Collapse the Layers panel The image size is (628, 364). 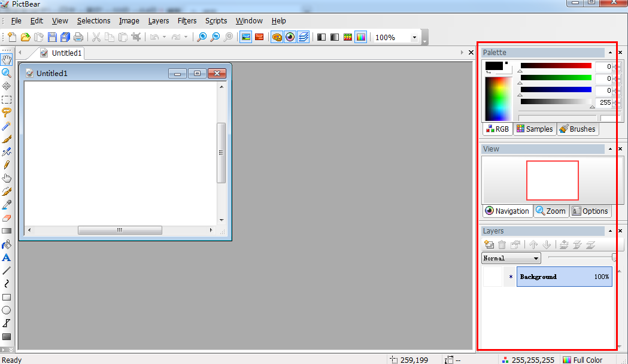[611, 231]
